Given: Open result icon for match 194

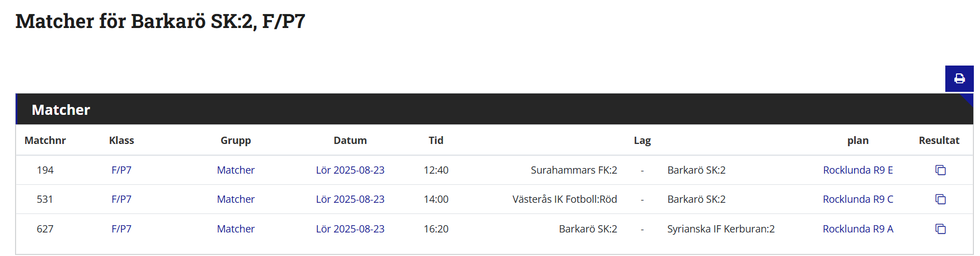Looking at the screenshot, I should pos(940,170).
